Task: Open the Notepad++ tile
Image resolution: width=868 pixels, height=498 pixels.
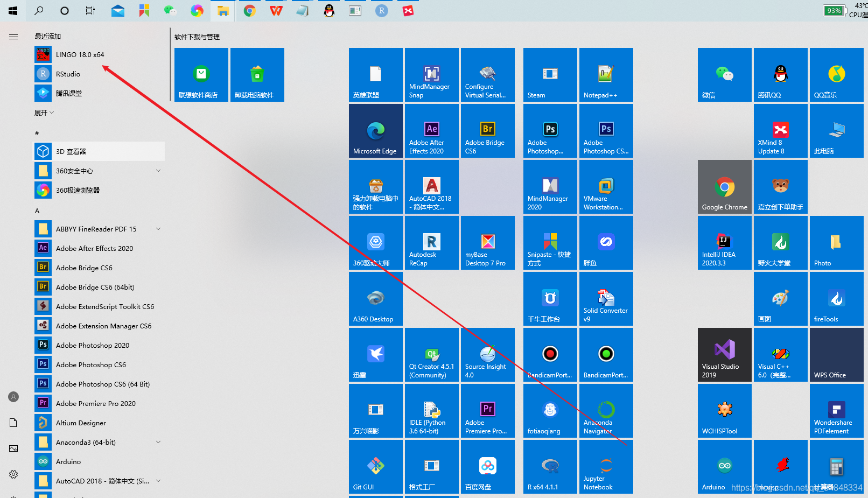Action: tap(606, 75)
